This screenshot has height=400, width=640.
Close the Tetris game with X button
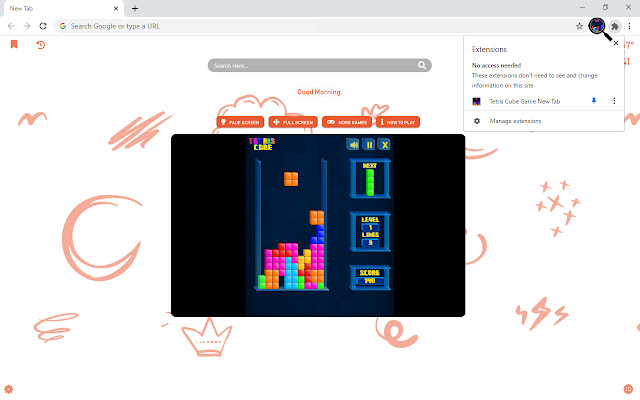(385, 144)
